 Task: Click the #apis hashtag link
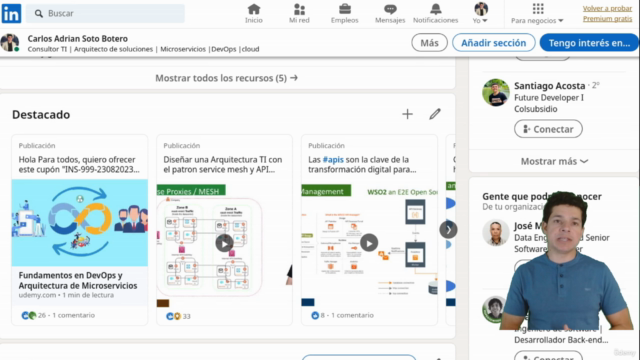coord(333,160)
